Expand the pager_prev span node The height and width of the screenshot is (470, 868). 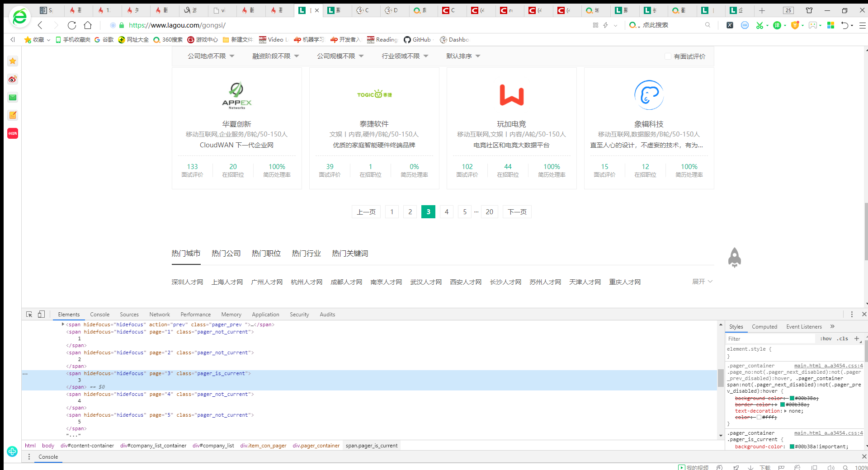point(63,324)
